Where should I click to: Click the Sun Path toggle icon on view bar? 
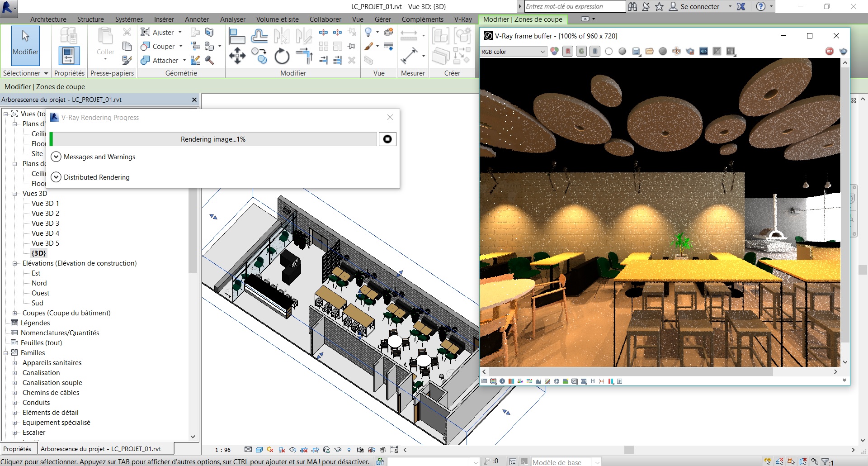271,450
